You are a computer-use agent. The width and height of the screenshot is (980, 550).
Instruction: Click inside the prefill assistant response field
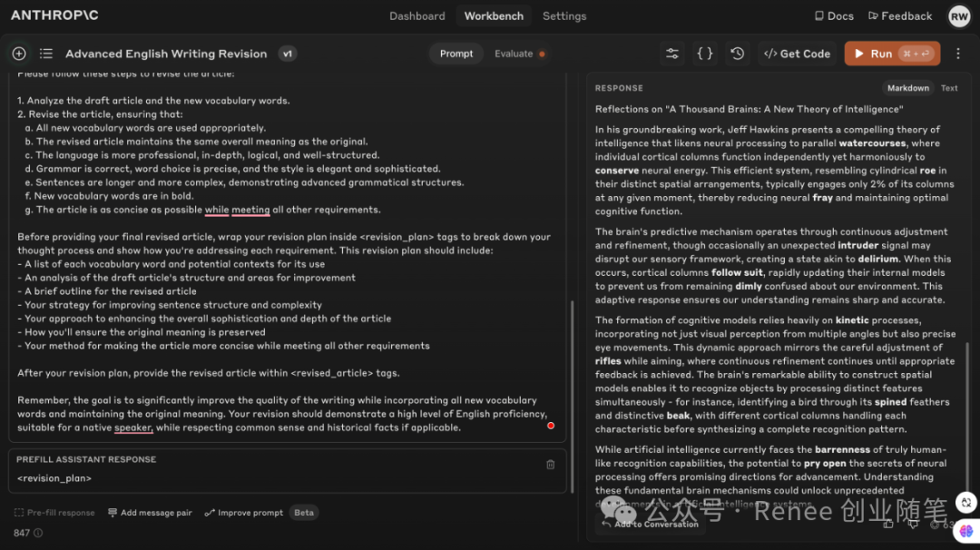[288, 478]
